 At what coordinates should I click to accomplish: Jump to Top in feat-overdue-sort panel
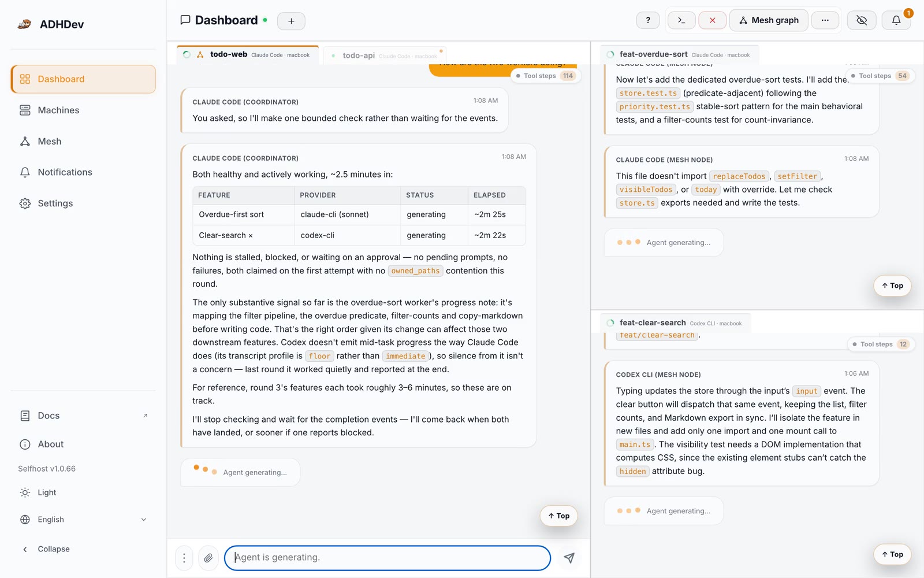(x=892, y=286)
